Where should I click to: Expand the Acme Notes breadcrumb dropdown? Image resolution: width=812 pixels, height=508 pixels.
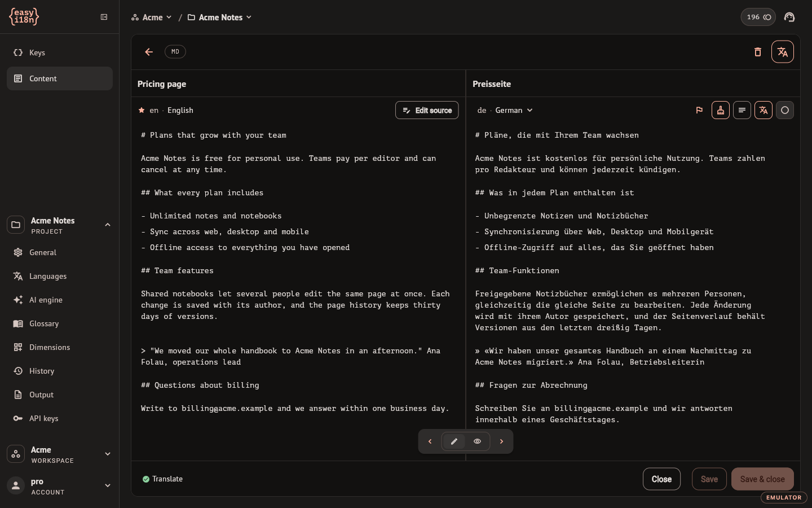pos(220,17)
